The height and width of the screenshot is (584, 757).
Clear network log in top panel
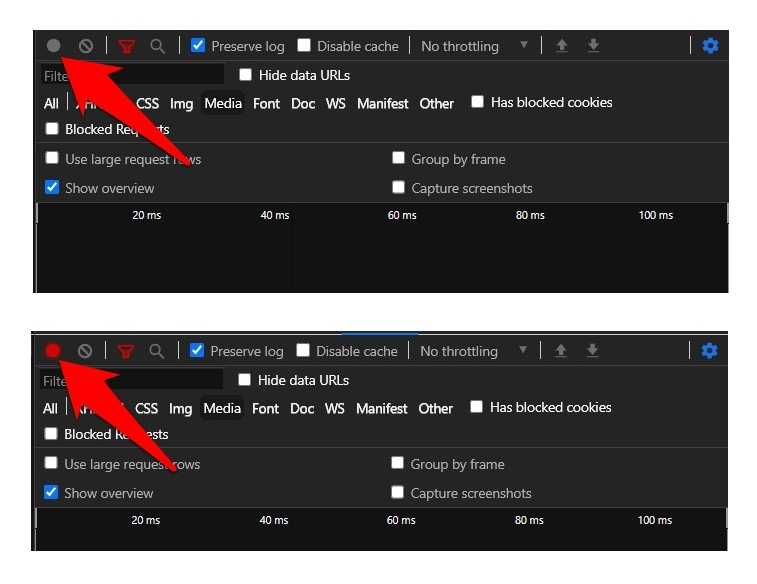coord(86,46)
